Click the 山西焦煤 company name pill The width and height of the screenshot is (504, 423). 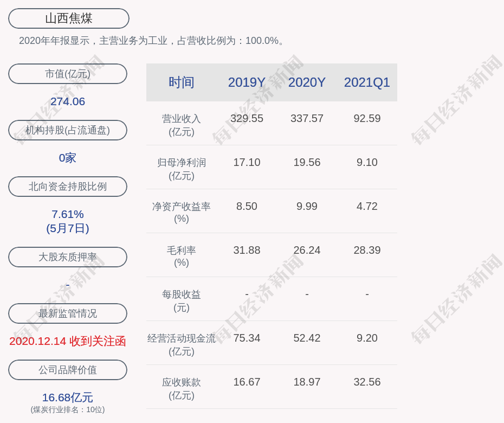tap(69, 18)
